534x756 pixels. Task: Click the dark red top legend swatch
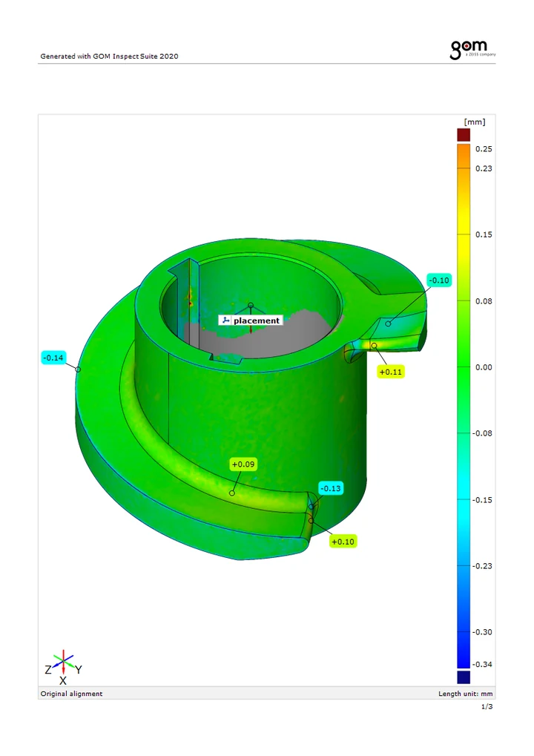coord(464,134)
